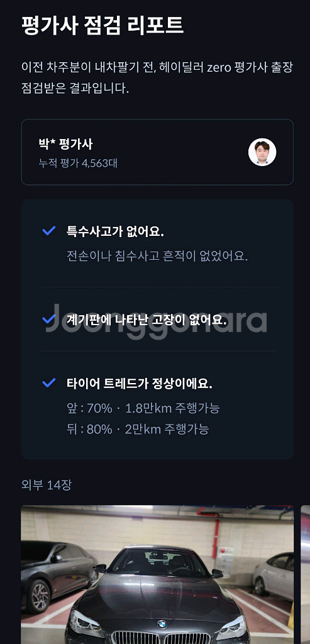
Task: Click rear tire 뒤 : 80% detail line
Action: point(138,429)
